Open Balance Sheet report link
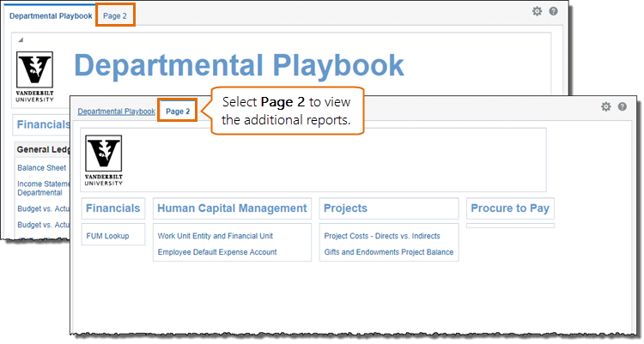644x344 pixels. (41, 168)
